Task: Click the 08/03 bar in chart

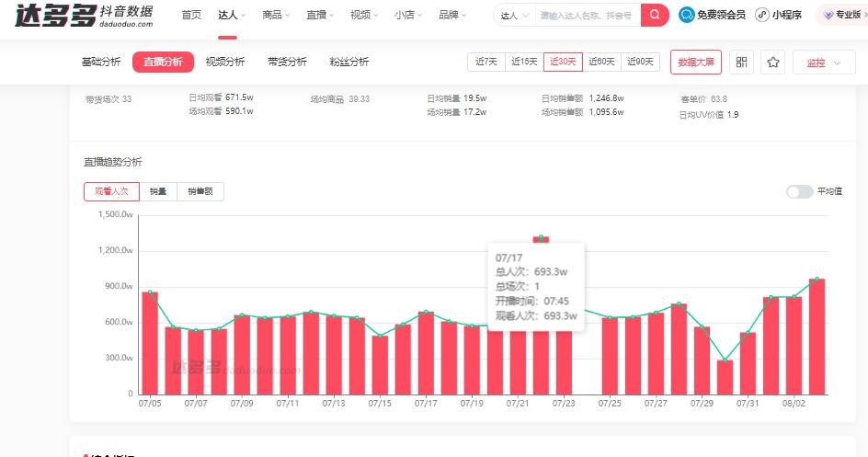Action: coord(817,336)
